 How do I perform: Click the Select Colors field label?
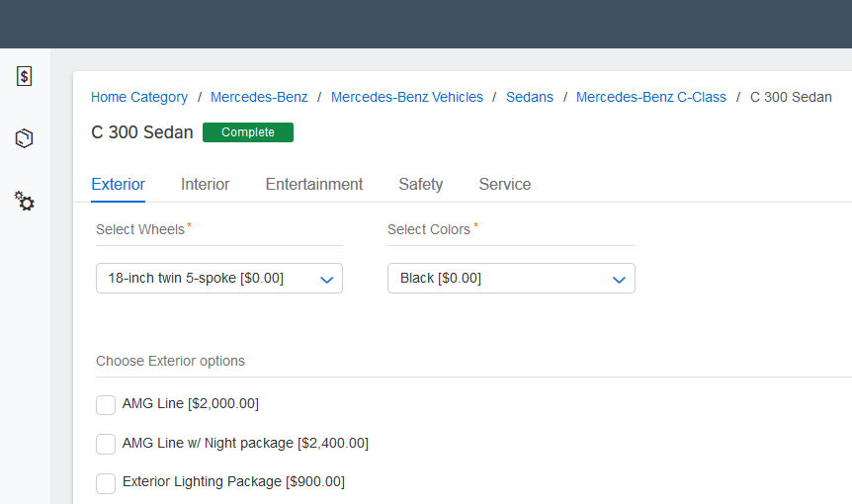click(x=429, y=229)
